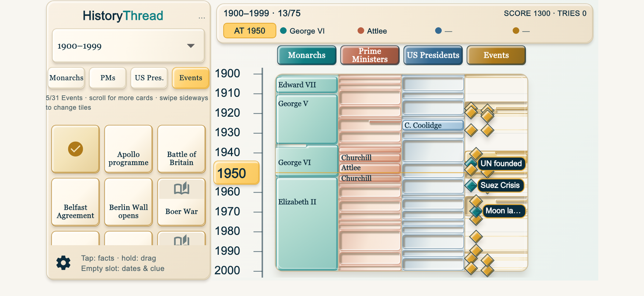Click the 1900–1999 · 13/75 progress text
The width and height of the screenshot is (644, 296).
tap(262, 14)
